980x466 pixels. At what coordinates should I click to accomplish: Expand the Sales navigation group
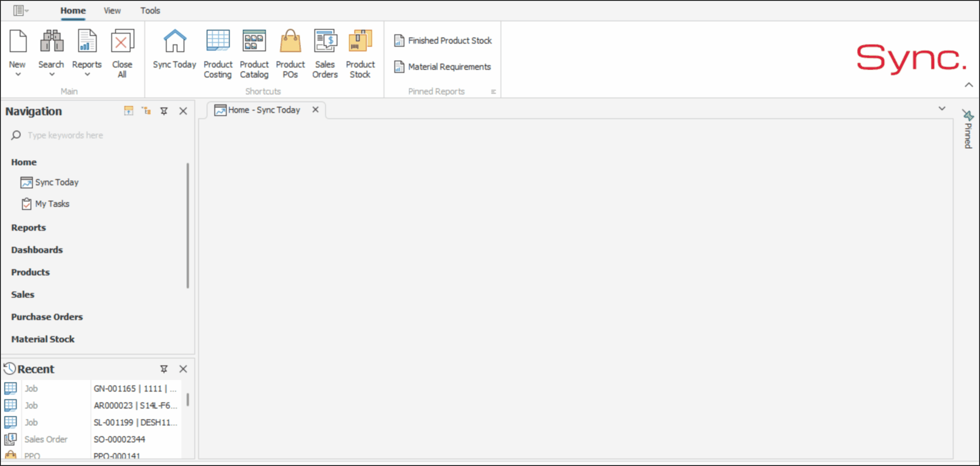[23, 295]
